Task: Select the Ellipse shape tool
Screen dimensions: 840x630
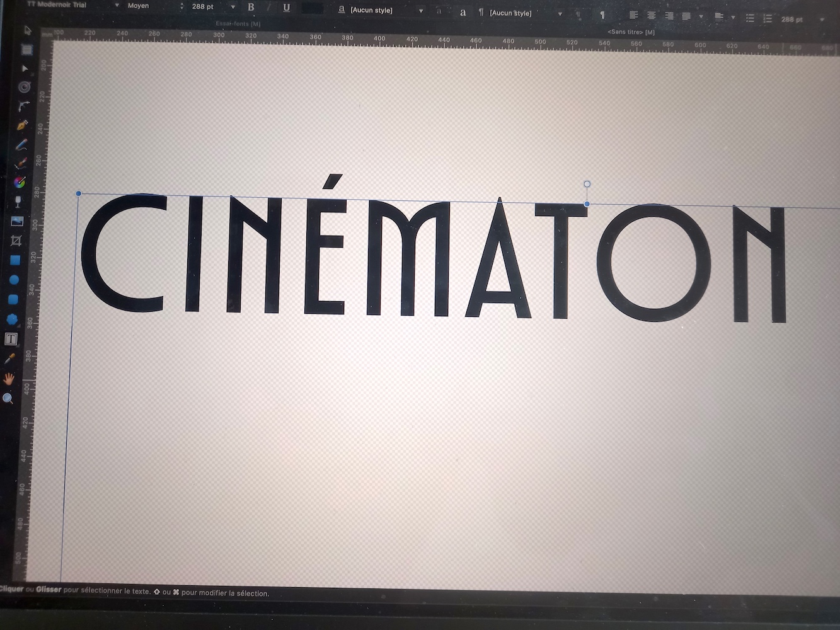Action: click(x=14, y=279)
